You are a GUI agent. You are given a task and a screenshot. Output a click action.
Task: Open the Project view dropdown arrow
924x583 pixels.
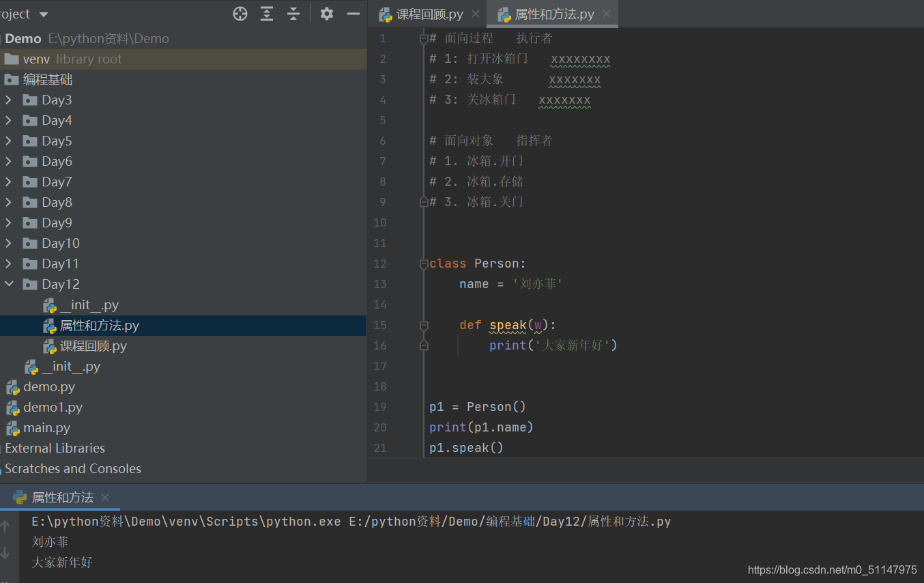[x=44, y=14]
